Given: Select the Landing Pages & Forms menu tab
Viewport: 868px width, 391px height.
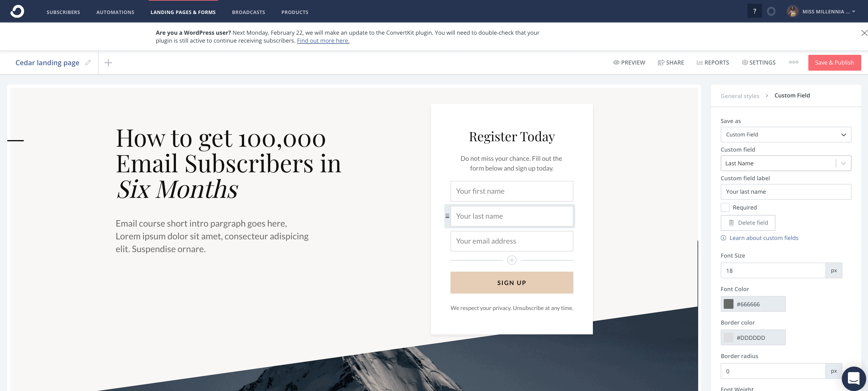Looking at the screenshot, I should pos(183,12).
